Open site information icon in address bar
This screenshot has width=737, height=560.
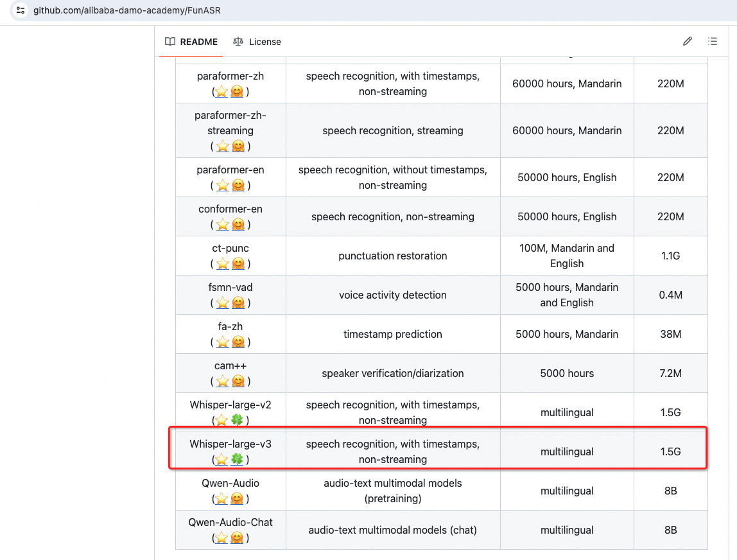(20, 10)
